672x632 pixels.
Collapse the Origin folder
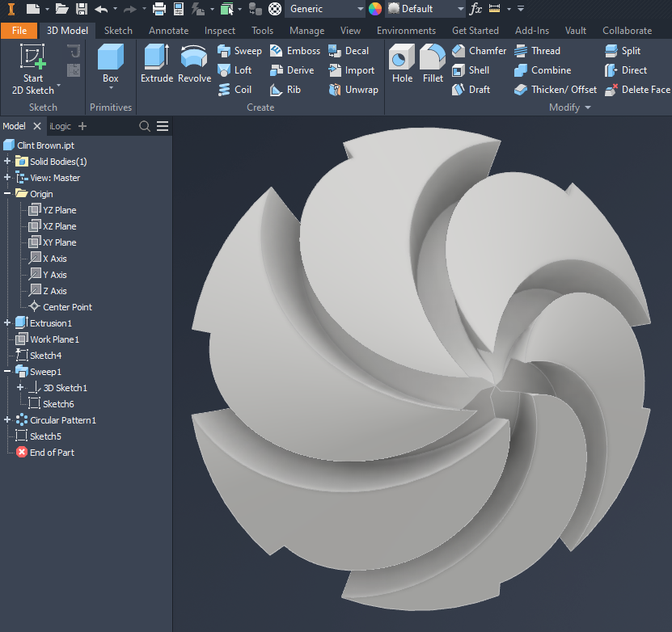click(7, 194)
